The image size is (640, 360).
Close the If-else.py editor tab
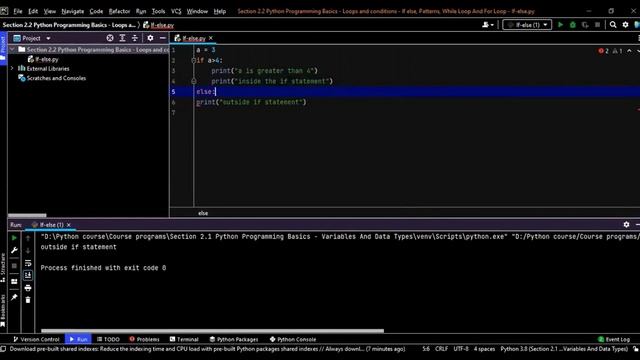pos(211,38)
